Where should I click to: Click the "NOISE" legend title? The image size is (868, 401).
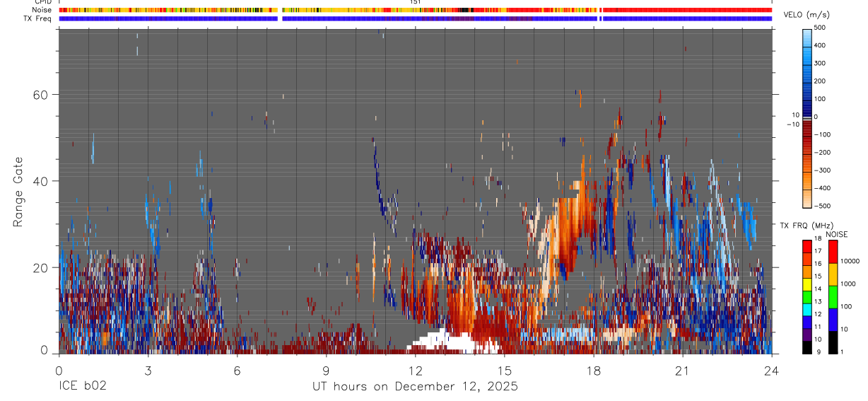(836, 234)
